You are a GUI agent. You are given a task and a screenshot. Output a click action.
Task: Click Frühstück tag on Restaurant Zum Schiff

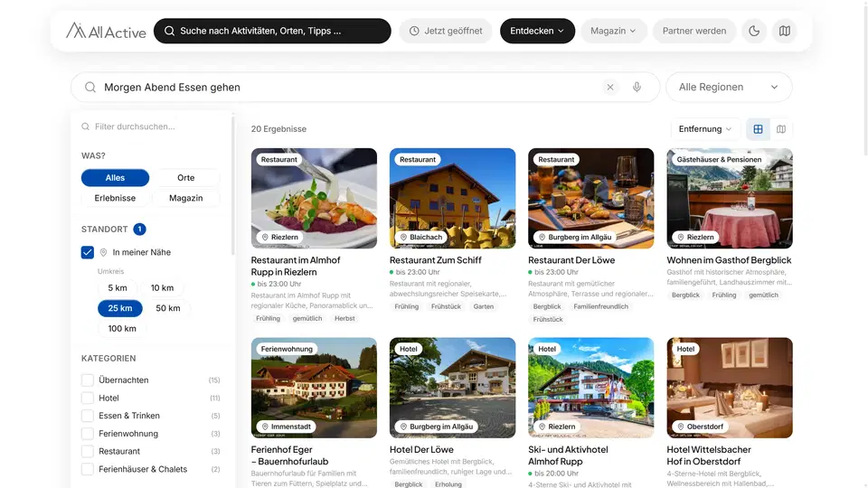point(446,306)
